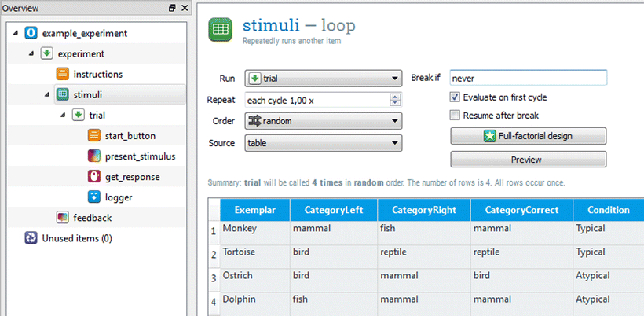Select the CategoryCorrect column header
Screen dimensions: 644x316
coord(521,210)
